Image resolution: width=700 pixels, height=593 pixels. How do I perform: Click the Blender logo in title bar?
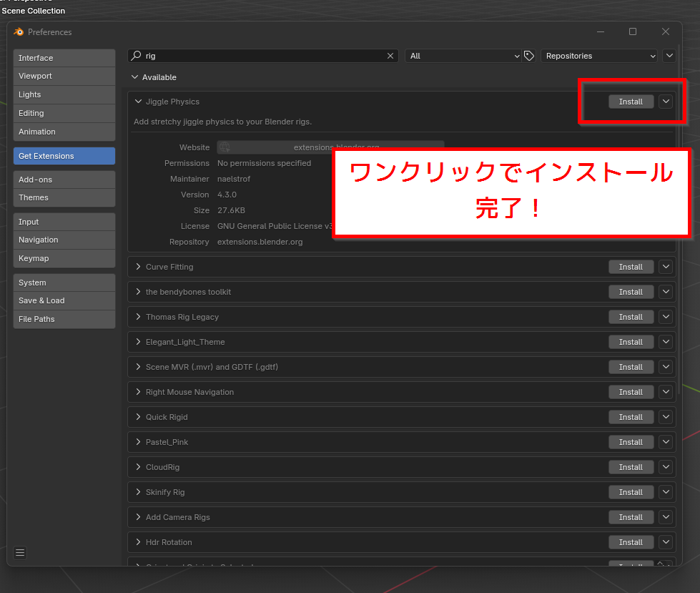pos(19,31)
